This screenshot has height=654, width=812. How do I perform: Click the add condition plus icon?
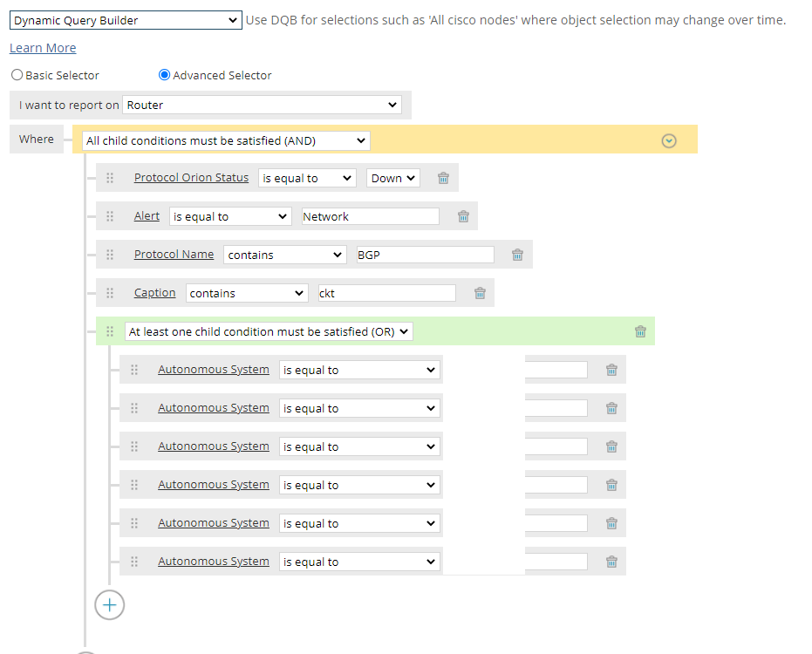(x=110, y=604)
